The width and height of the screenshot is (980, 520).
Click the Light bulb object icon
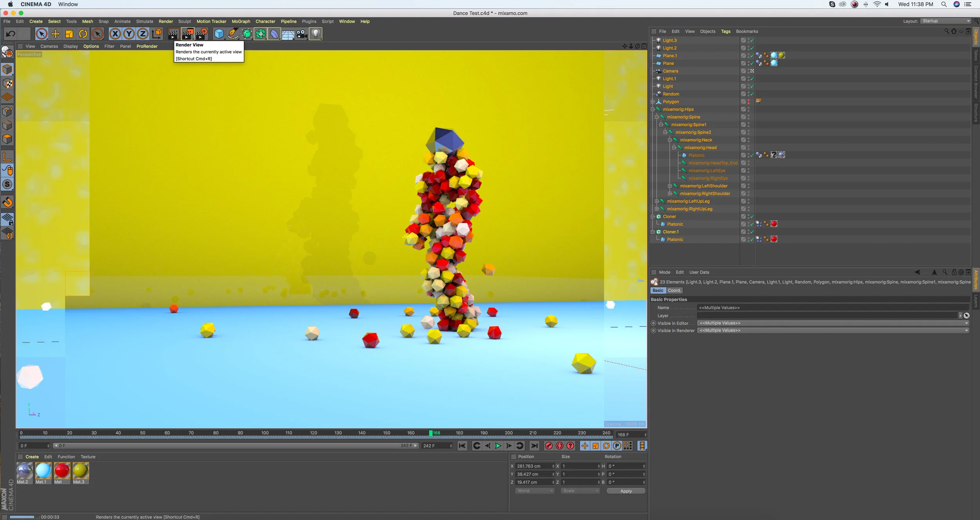[x=316, y=34]
